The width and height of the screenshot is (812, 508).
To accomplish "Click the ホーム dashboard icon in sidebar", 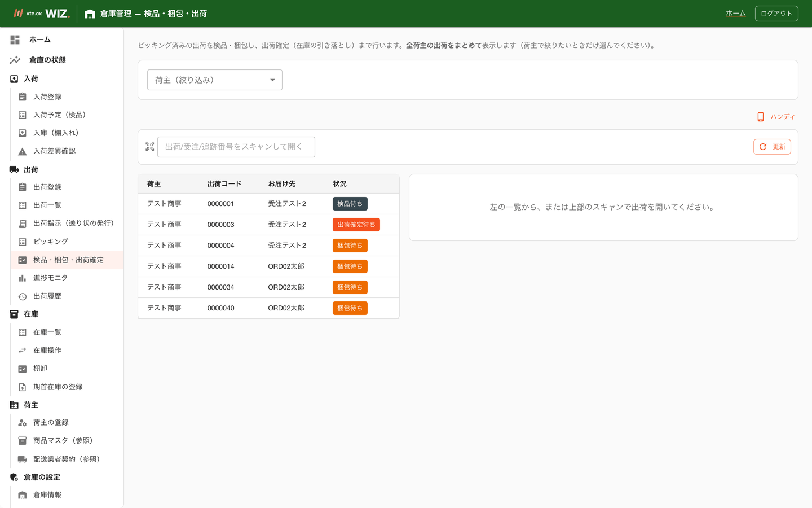I will 15,40.
